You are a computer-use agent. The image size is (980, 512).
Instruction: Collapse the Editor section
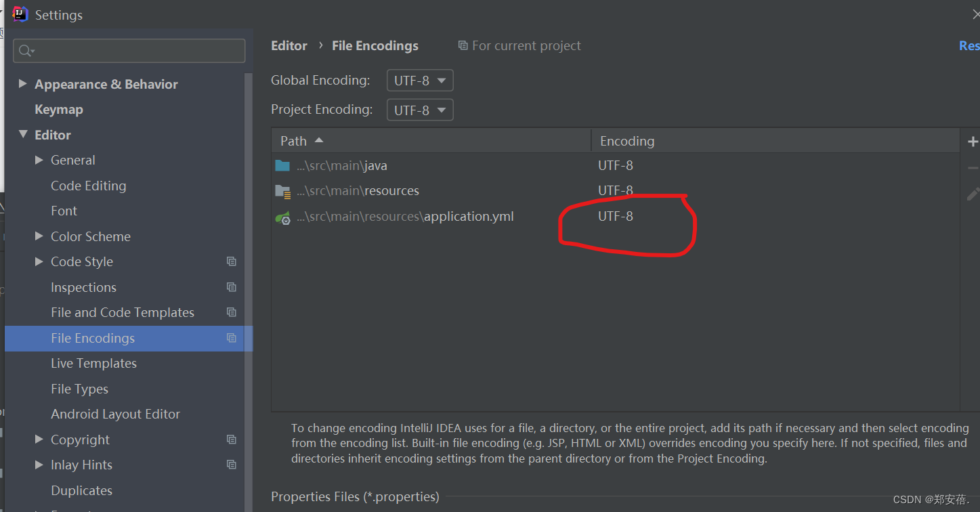click(23, 134)
